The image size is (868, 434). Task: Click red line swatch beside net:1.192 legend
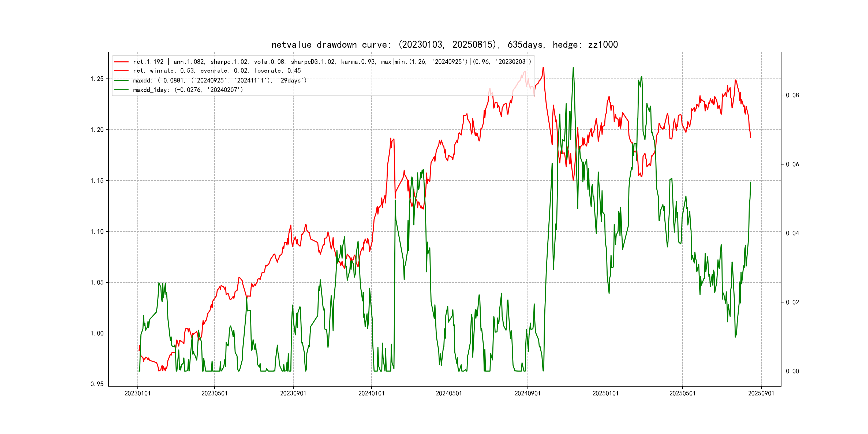pos(121,62)
